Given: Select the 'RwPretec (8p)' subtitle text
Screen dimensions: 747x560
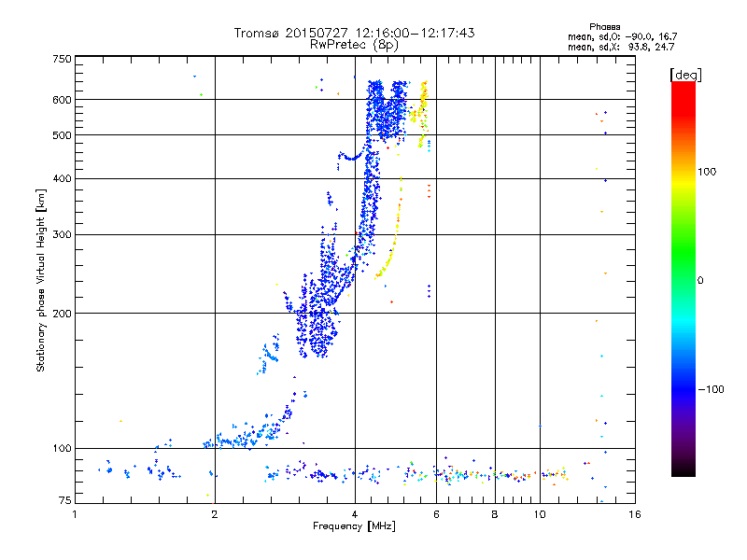Looking at the screenshot, I should coord(354,45).
